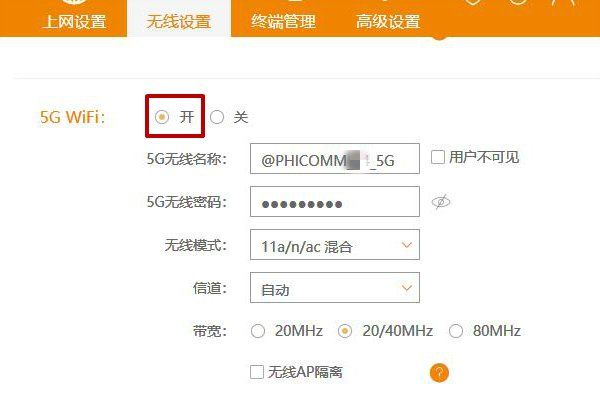The width and height of the screenshot is (600, 400).
Task: Open the 信道 channel dropdown
Action: [335, 287]
